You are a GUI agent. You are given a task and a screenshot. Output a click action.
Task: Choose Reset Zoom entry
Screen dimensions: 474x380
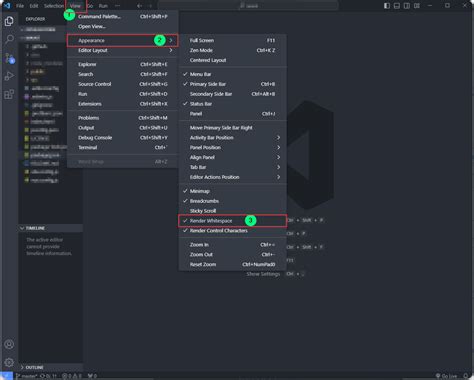tap(232, 264)
